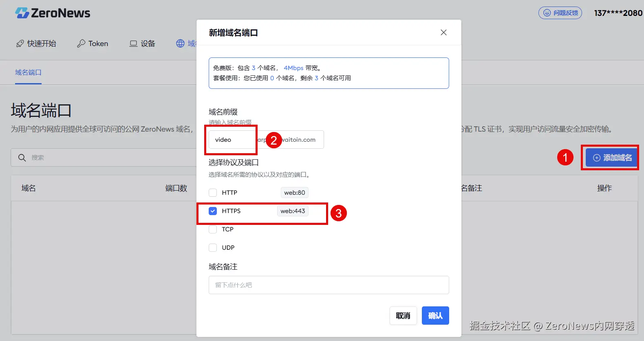
Task: Click the web:443 port tag
Action: (293, 211)
